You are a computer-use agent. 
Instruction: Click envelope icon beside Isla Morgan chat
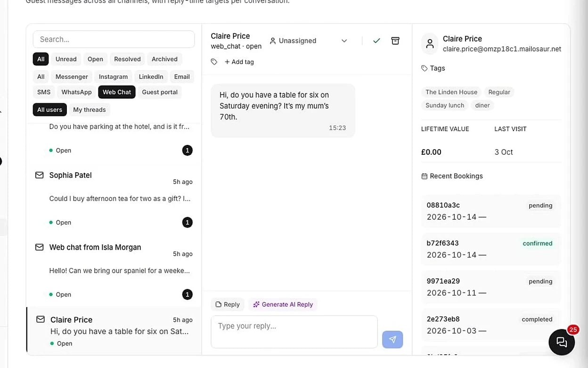pos(40,247)
